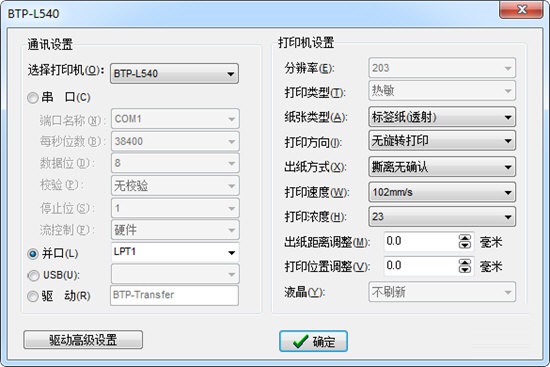Open the 校验 无校验 dropdown
Viewport: 550px width, 367px height.
[175, 186]
